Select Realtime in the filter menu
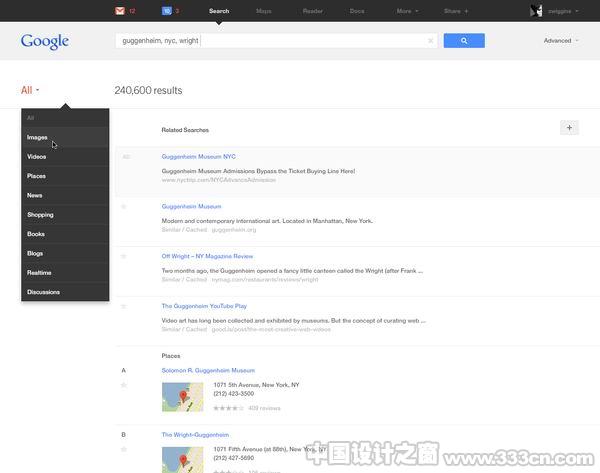The width and height of the screenshot is (600, 473). pos(65,272)
